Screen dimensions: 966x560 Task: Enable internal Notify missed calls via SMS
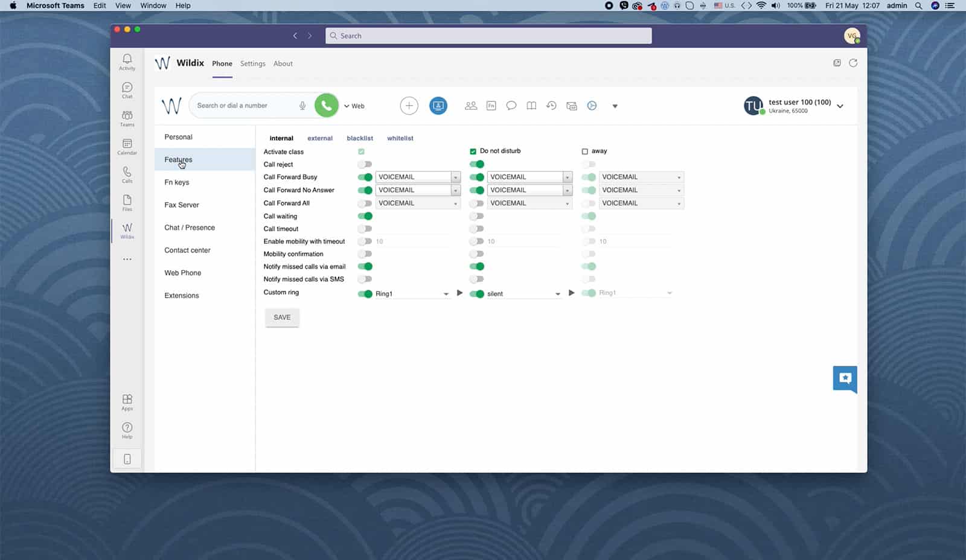[x=365, y=279]
